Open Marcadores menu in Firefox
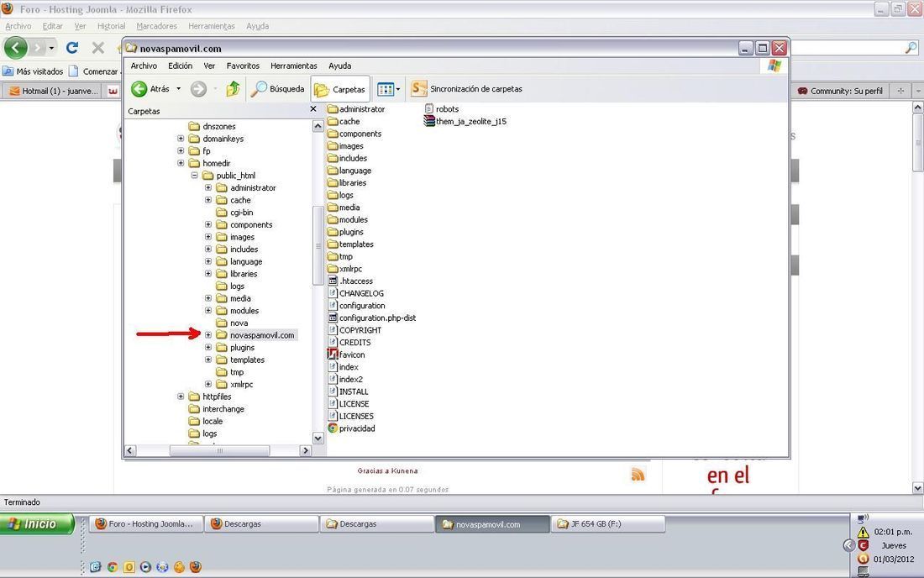Screen dimensions: 924x578 click(157, 26)
